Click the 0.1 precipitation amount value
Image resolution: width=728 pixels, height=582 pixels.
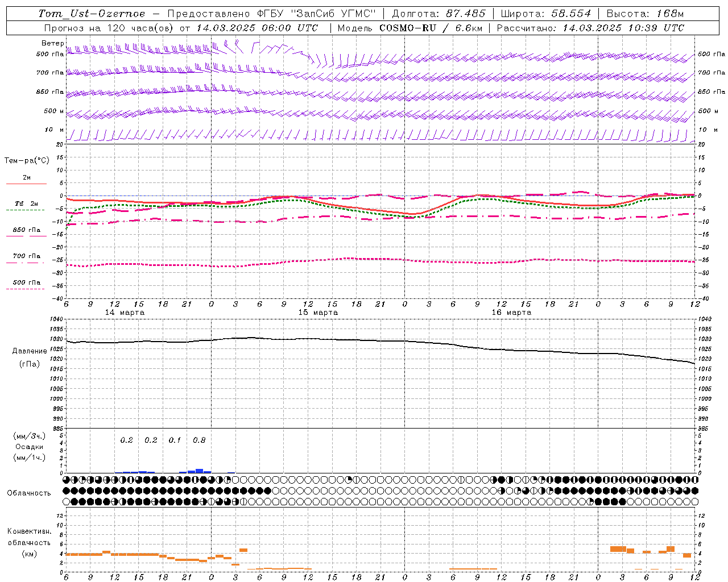coord(175,440)
